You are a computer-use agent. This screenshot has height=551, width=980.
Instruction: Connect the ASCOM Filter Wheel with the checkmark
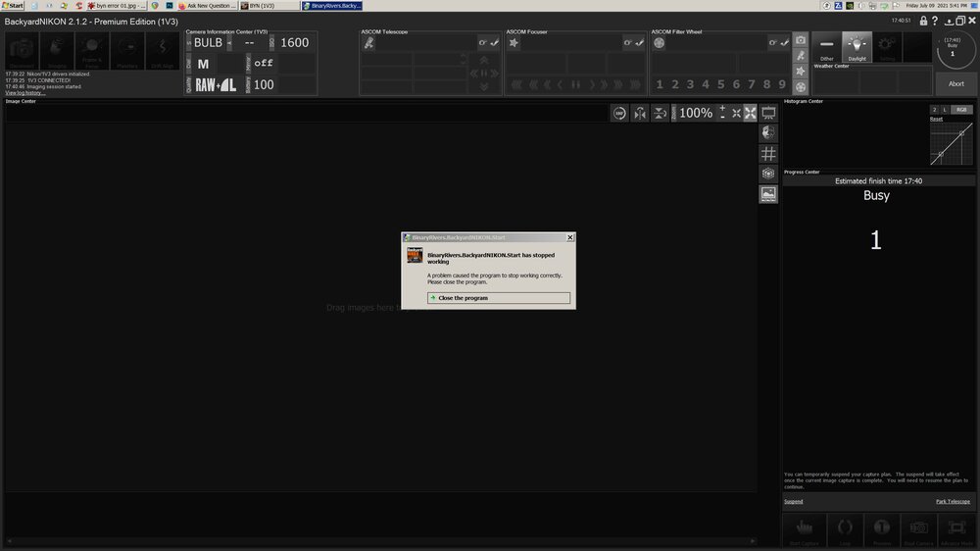click(784, 42)
